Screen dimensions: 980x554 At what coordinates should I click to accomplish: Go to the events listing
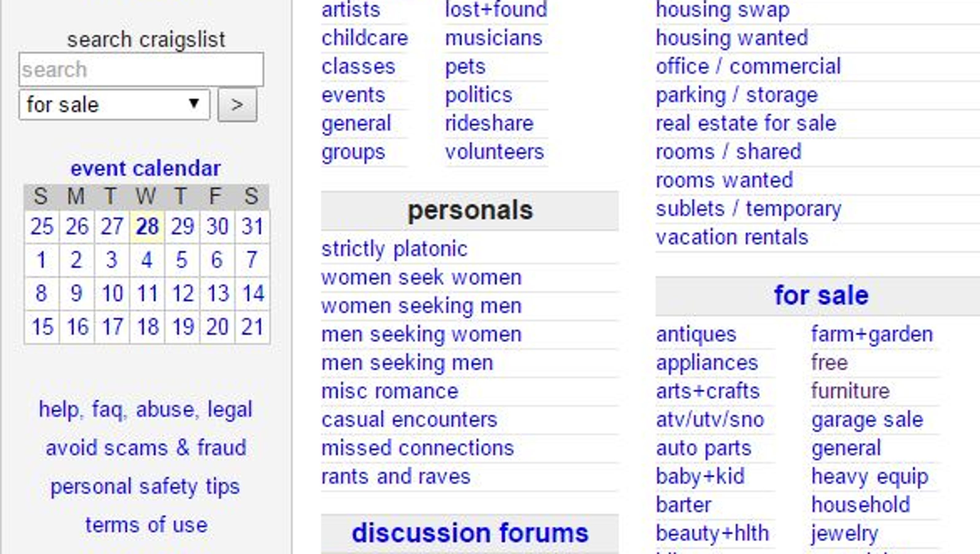pos(353,95)
